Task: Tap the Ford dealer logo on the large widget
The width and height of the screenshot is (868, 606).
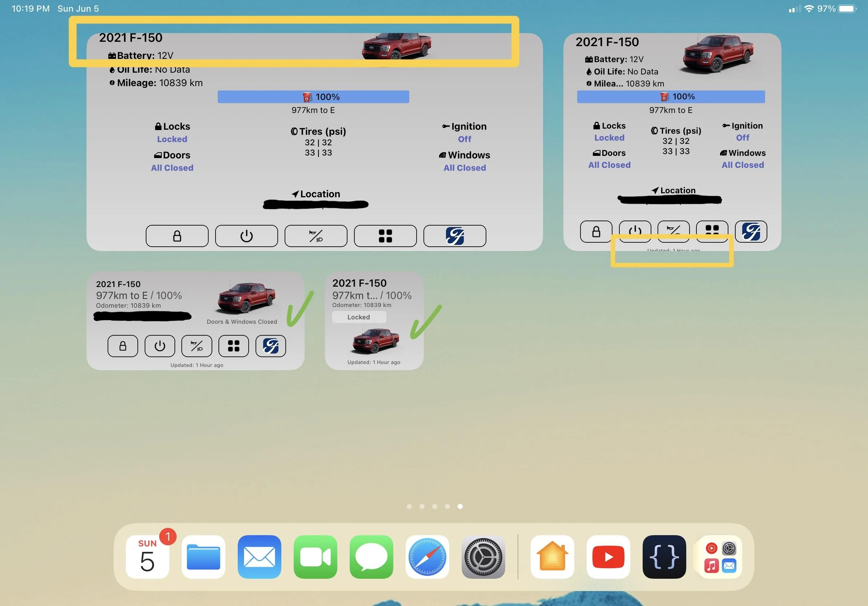Action: pos(455,235)
